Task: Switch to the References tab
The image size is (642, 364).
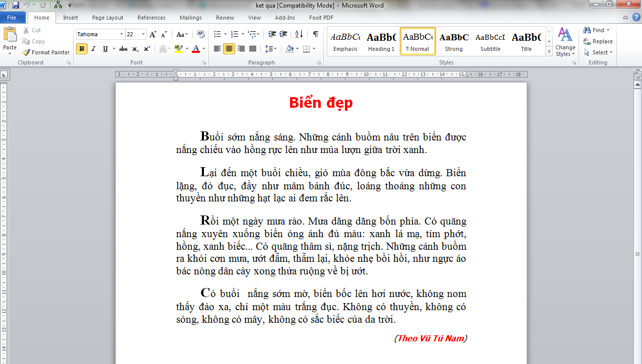Action: point(152,18)
